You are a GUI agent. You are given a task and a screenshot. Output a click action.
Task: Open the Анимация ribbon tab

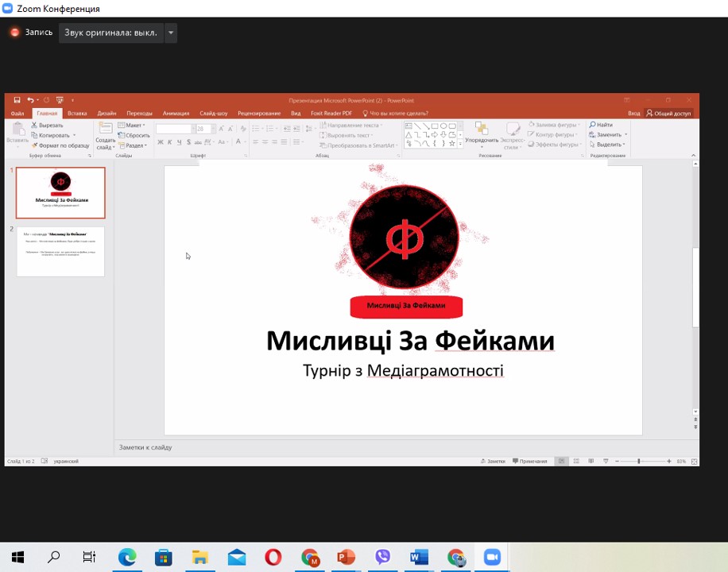pyautogui.click(x=176, y=114)
